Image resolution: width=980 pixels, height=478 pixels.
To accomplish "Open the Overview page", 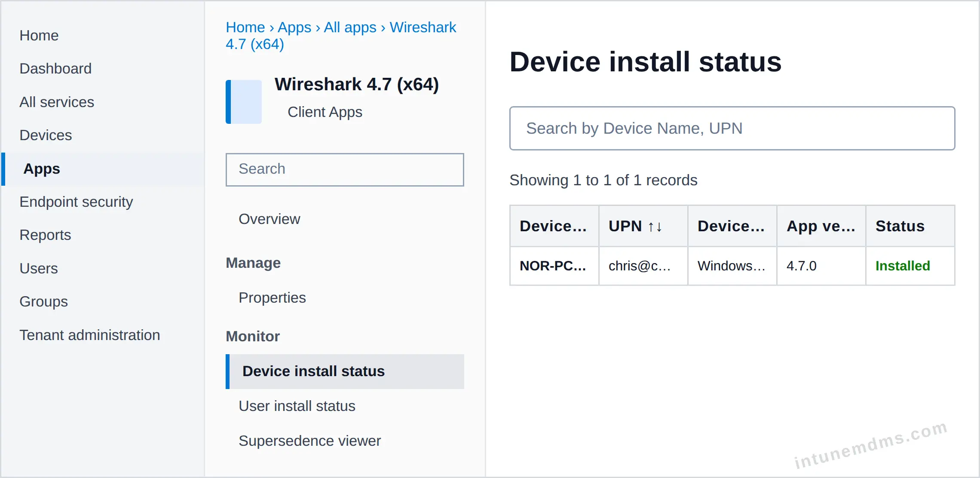I will coord(269,219).
